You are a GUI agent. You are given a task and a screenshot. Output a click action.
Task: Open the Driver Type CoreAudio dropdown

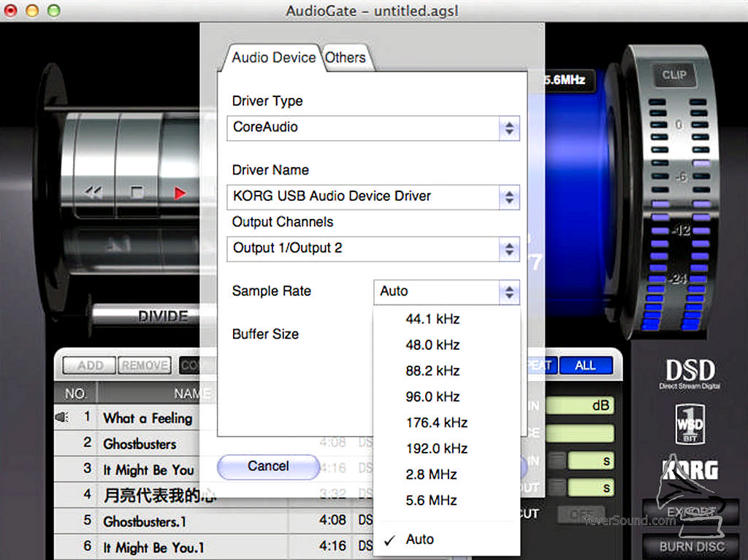coord(373,128)
